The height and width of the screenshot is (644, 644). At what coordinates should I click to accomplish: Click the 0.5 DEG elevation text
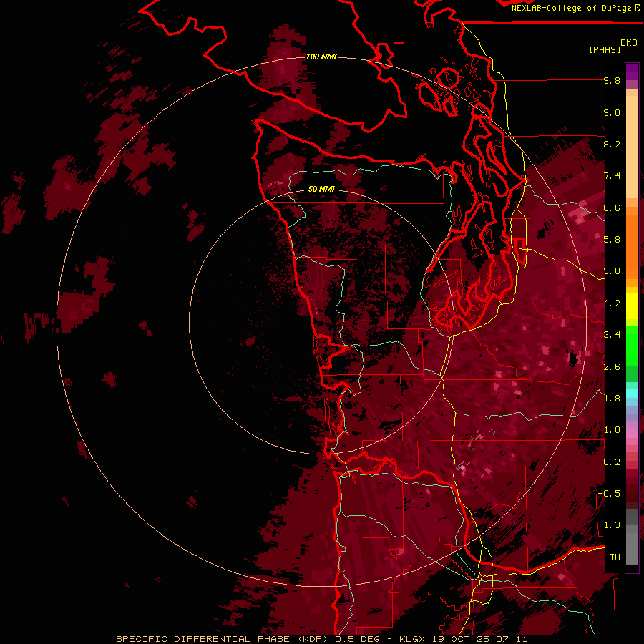click(x=357, y=639)
